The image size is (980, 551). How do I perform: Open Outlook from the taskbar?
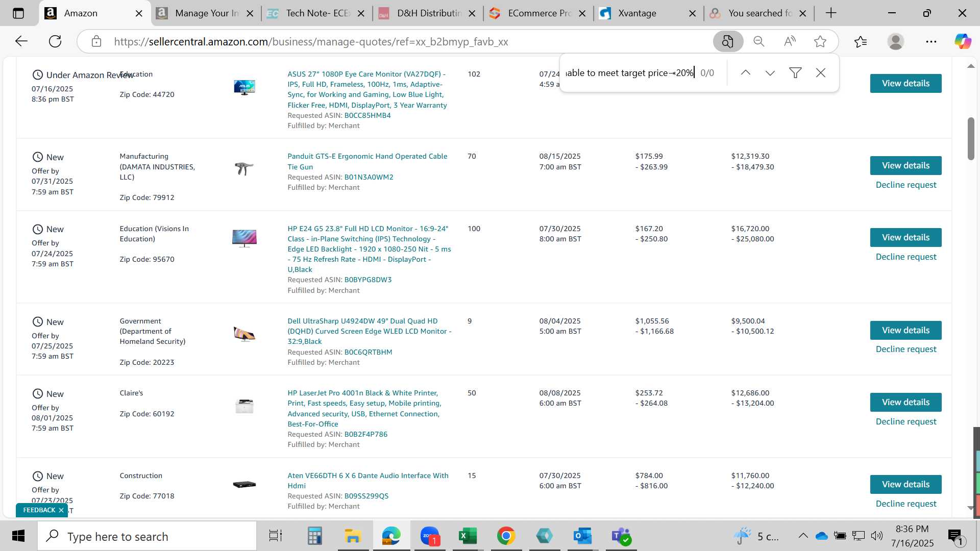tap(582, 536)
